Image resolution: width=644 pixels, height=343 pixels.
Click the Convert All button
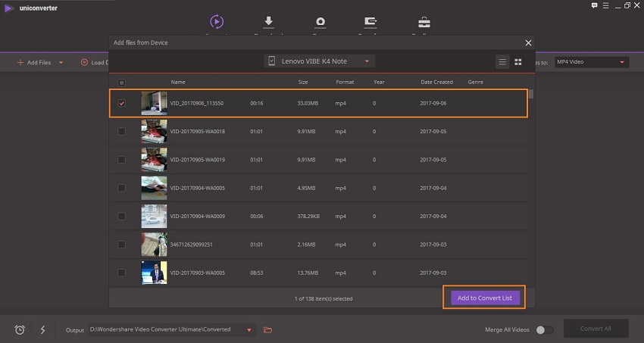[596, 329]
